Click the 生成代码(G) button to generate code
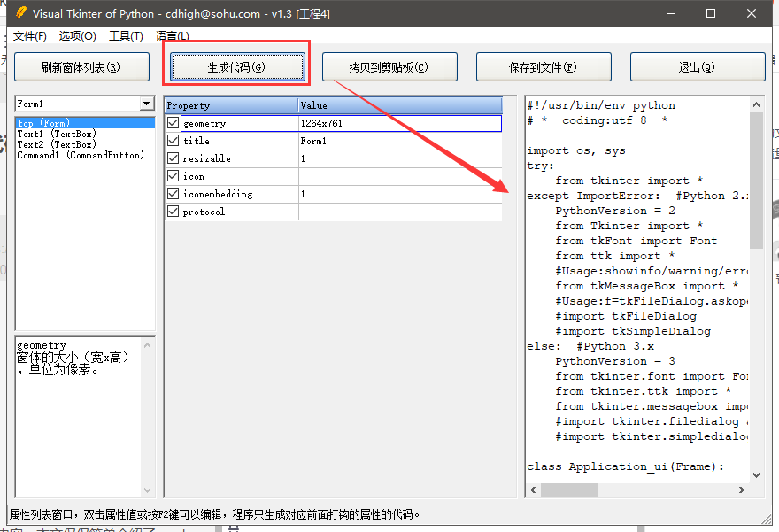This screenshot has width=779, height=532. pos(236,66)
